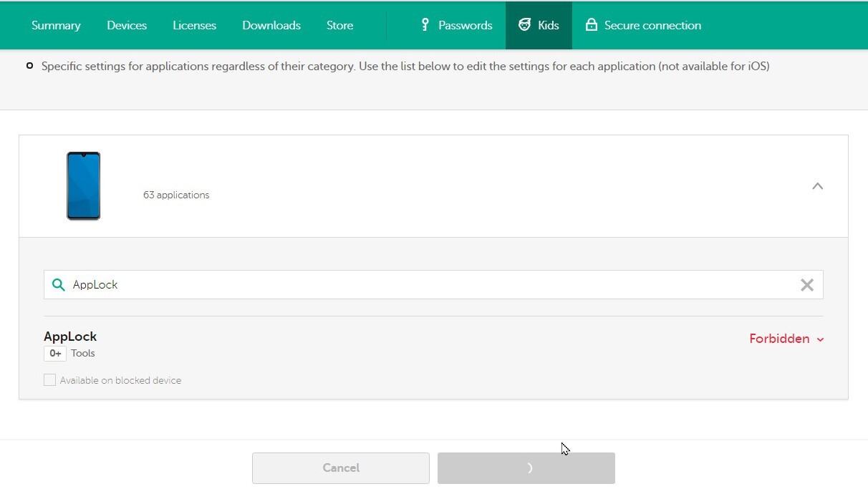Click the phone device thumbnail

click(x=84, y=186)
